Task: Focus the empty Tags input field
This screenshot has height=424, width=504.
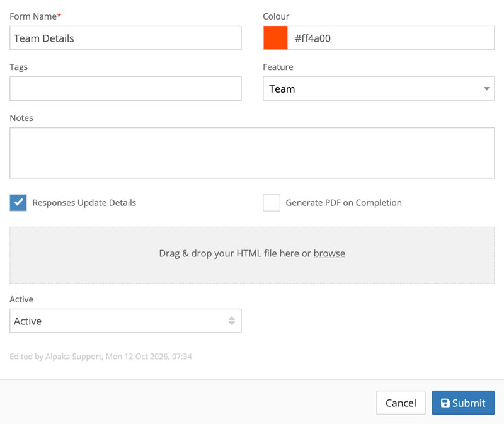Action: (x=125, y=88)
